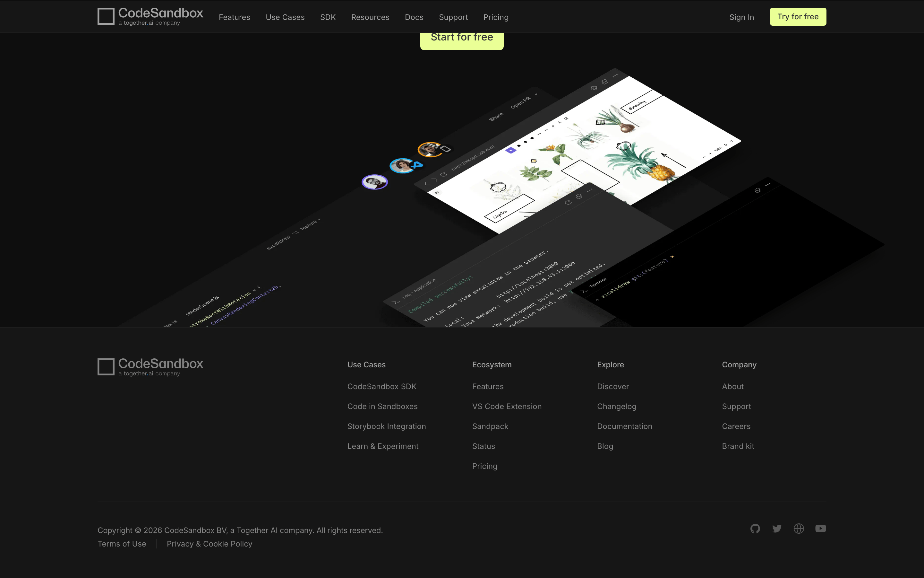Open Pricing from the header navigation
Viewport: 924px width, 578px height.
(x=496, y=17)
